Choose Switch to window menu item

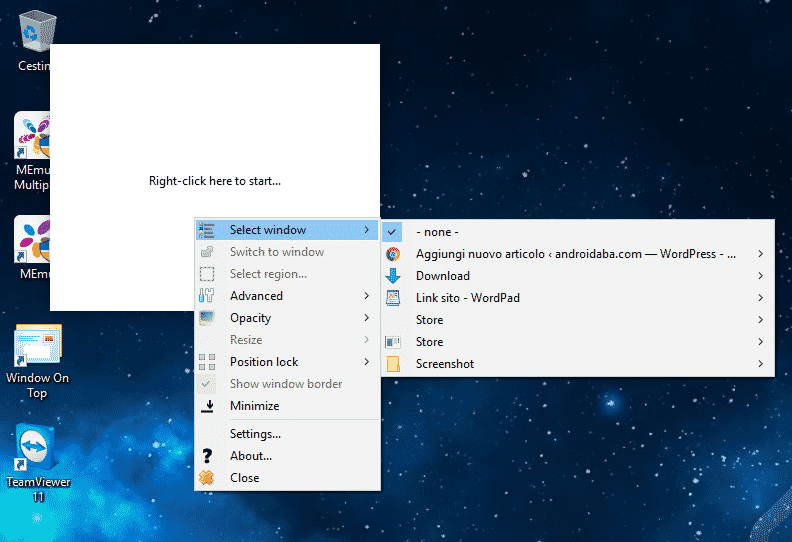[x=287, y=252]
